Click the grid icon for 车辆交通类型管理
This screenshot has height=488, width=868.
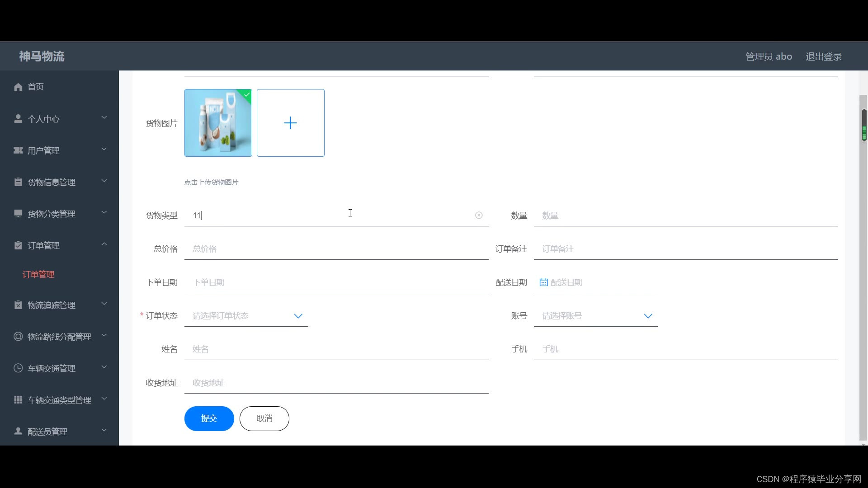pyautogui.click(x=18, y=400)
